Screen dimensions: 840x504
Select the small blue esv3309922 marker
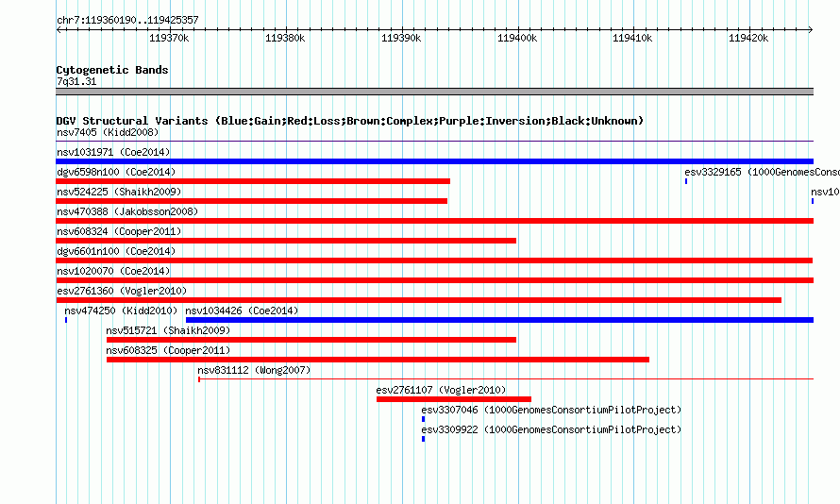pos(423,439)
